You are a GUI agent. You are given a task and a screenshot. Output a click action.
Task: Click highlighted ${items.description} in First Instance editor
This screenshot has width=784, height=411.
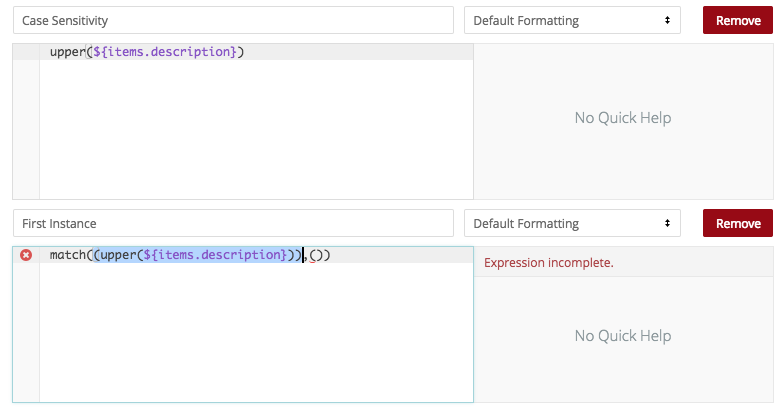[x=215, y=255]
